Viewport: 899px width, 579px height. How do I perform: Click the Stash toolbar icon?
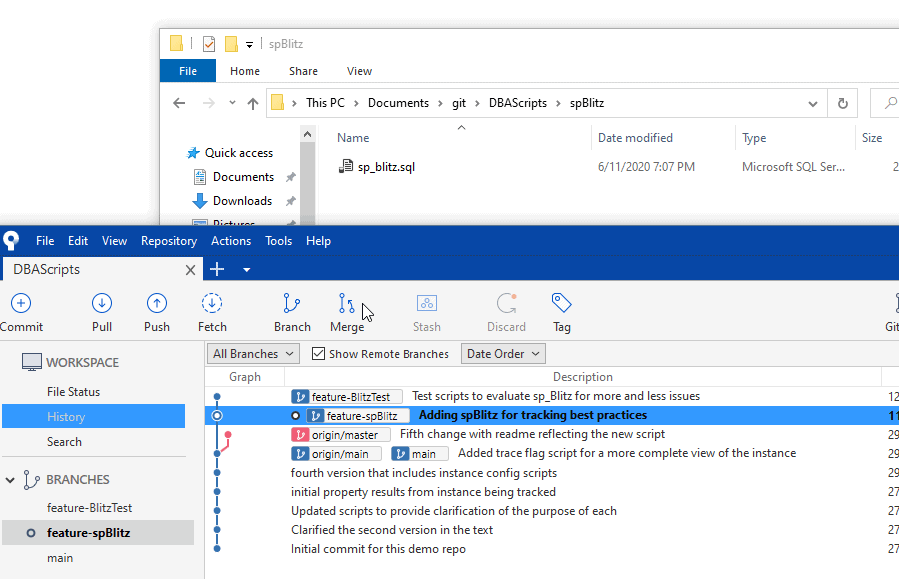pos(427,303)
